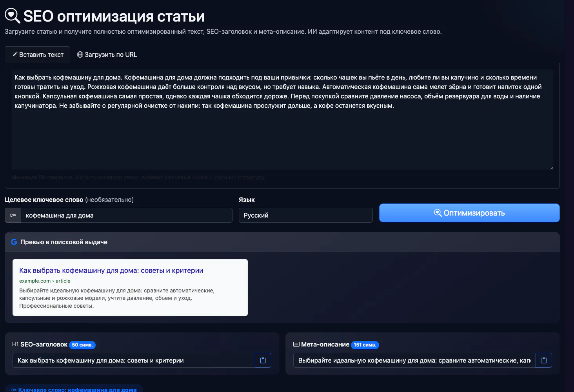Focus the SEO-заголовок text field
Viewport: 574px width, 392px height.
click(x=134, y=360)
